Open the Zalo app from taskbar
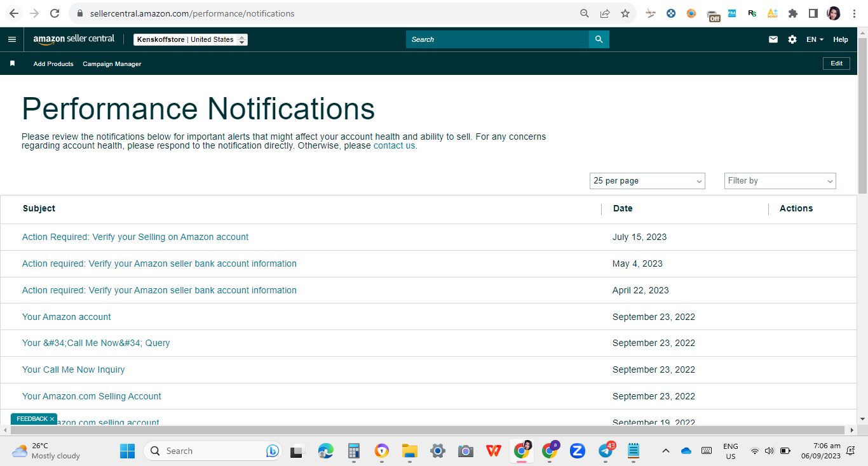868x466 pixels. 578,451
